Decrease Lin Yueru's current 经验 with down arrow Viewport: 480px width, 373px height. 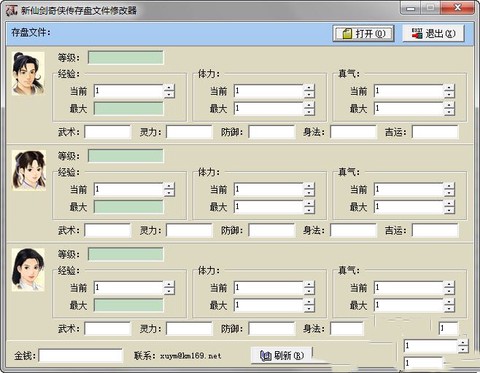[169, 291]
